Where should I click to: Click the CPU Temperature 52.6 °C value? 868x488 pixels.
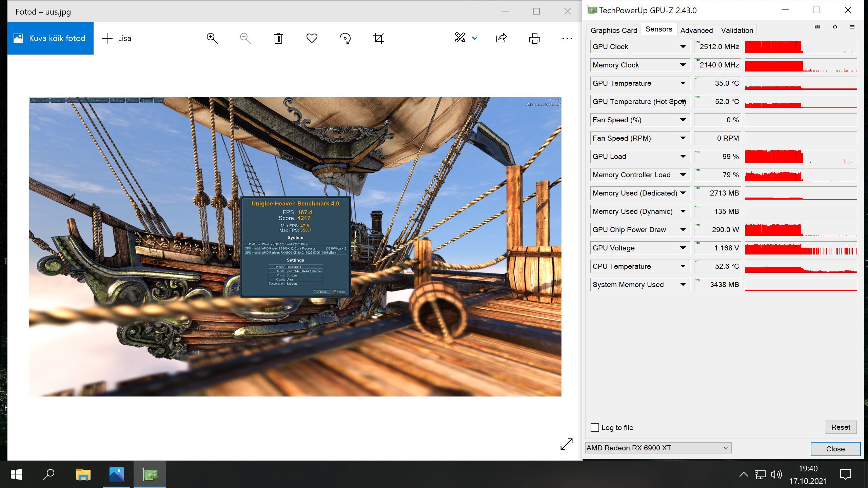717,266
